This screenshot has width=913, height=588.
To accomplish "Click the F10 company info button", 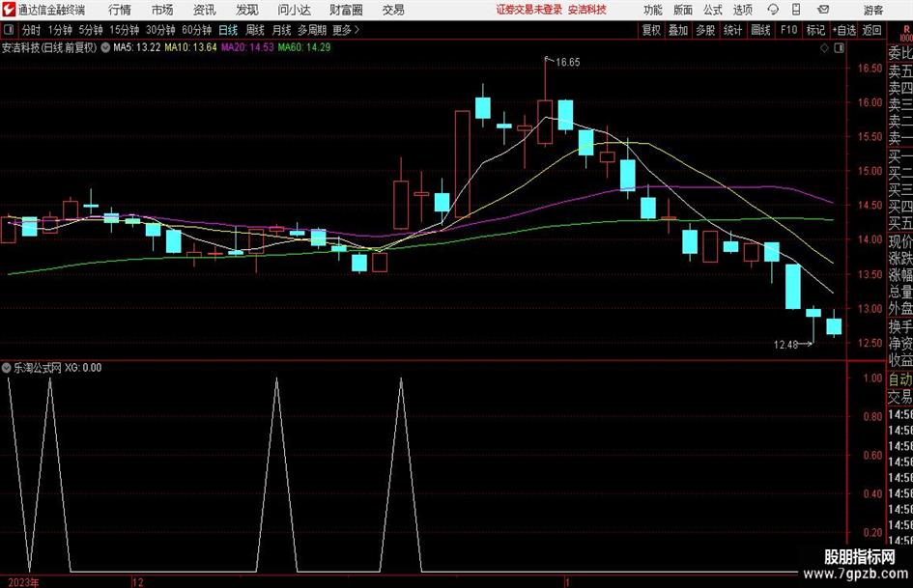I will (x=788, y=30).
